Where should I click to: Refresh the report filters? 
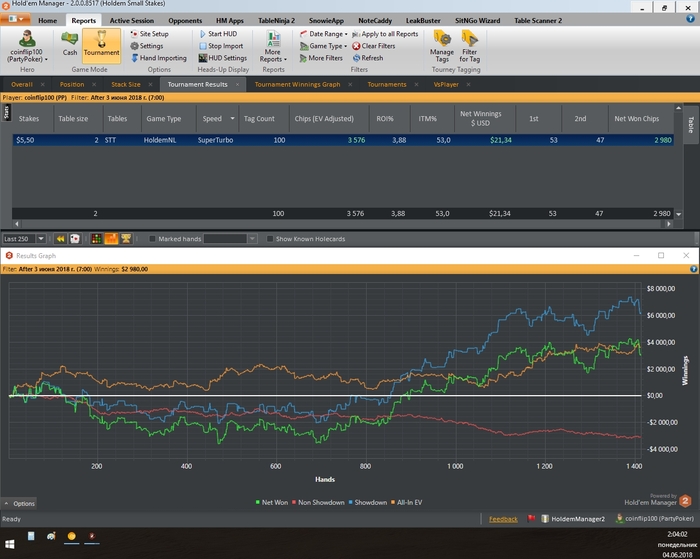[x=368, y=58]
